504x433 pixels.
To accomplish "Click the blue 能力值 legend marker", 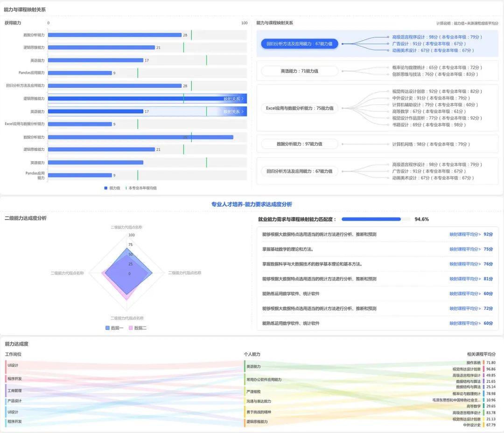I will [106, 188].
